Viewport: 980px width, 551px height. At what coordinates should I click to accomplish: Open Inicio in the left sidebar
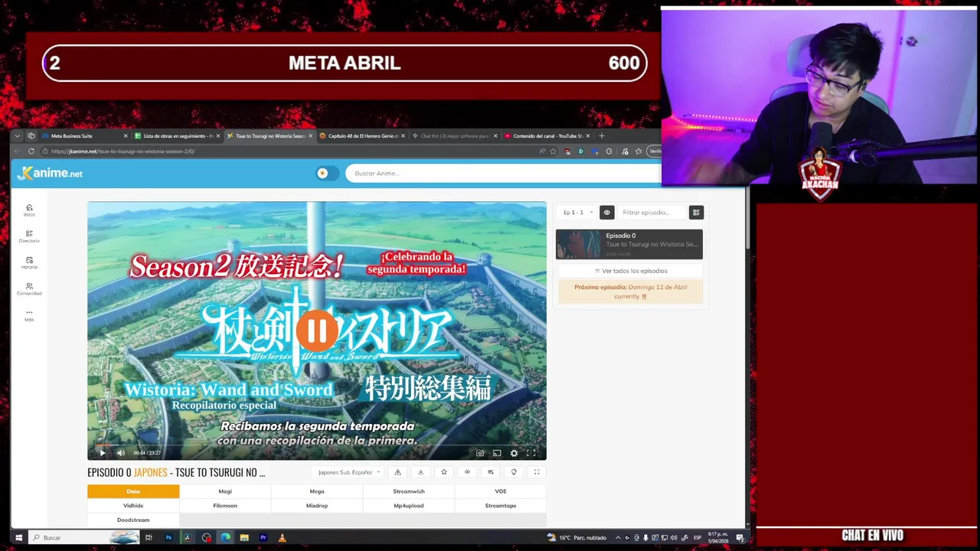(29, 210)
